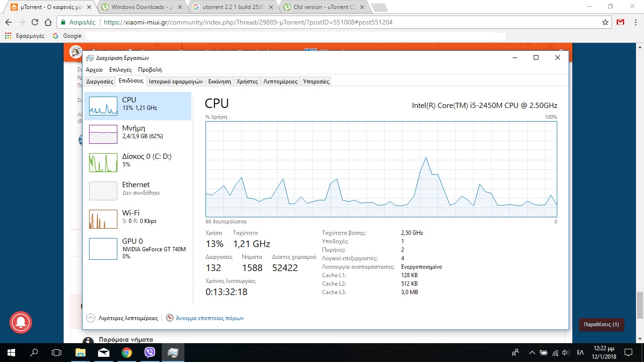
Task: Click the Chrome home button
Action: pyautogui.click(x=48, y=22)
